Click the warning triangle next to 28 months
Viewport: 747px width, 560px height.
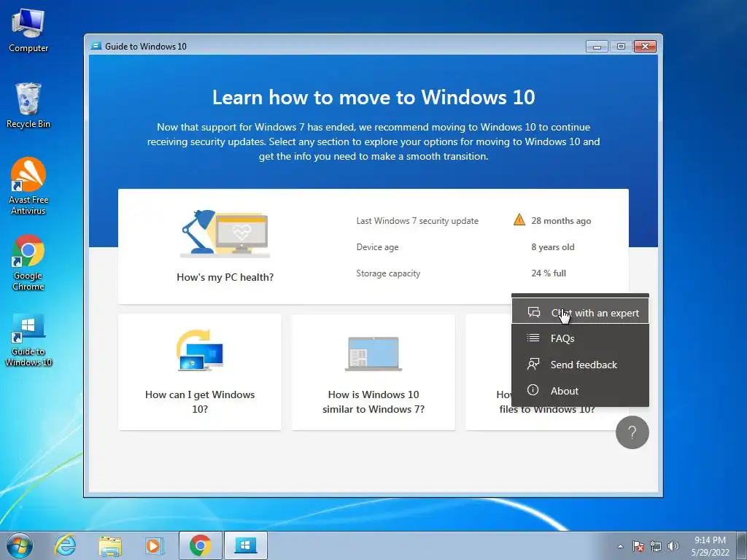pos(519,220)
